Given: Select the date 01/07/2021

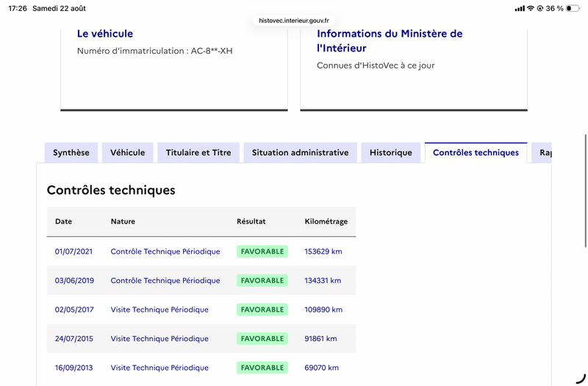Looking at the screenshot, I should click(x=74, y=251).
